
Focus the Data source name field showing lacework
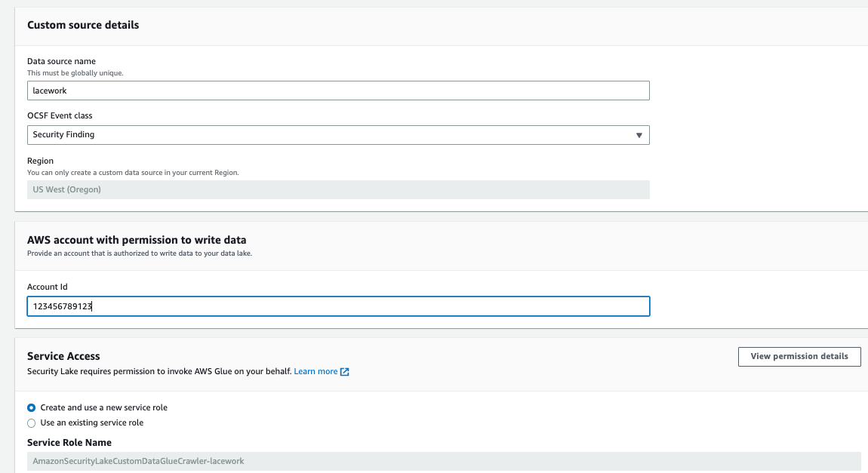(x=338, y=90)
